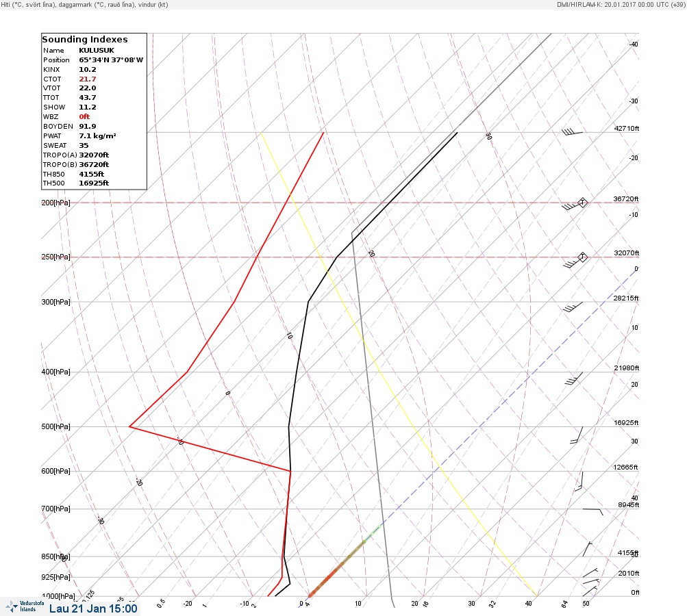Click the '2010ft' height label
The width and height of the screenshot is (687, 616).
point(629,573)
